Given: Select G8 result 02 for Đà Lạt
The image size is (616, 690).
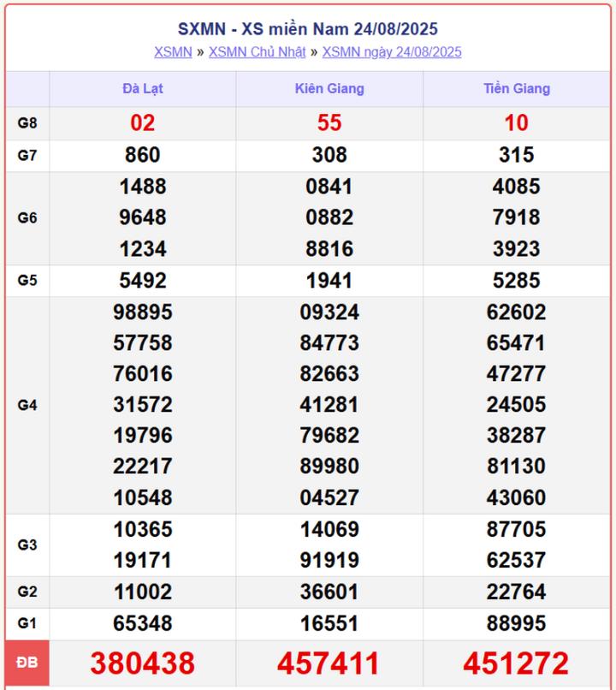Looking at the screenshot, I should 143,122.
